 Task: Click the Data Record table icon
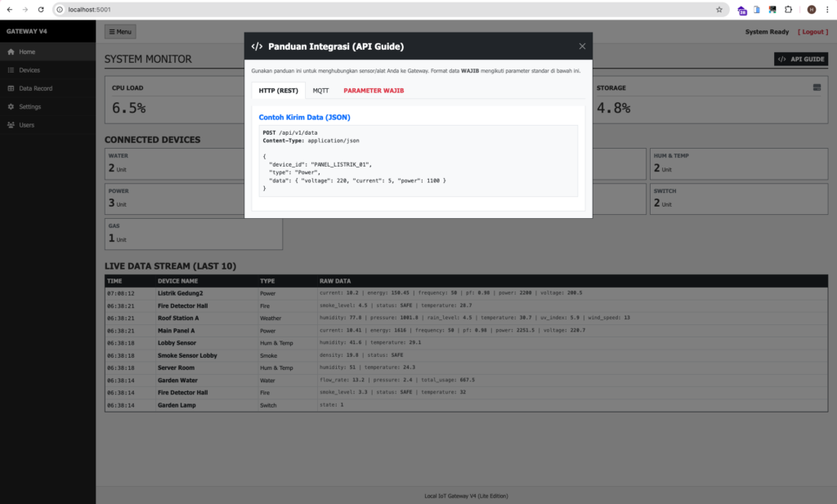point(11,88)
